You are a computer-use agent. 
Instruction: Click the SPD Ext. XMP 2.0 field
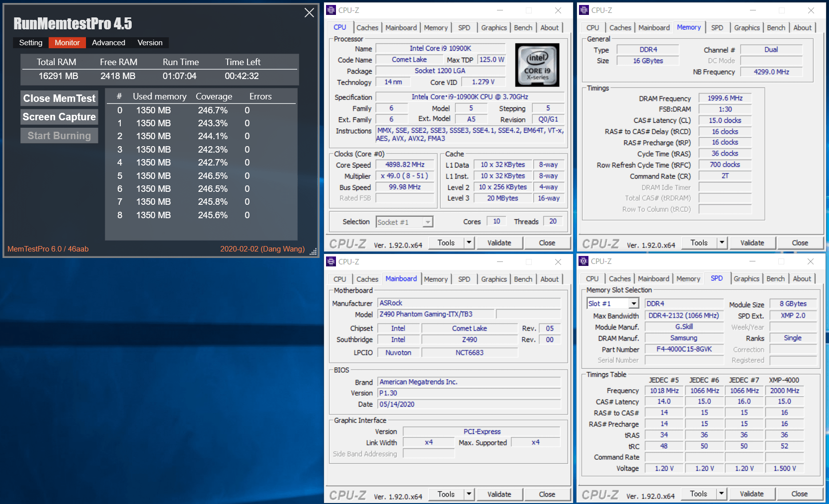click(x=793, y=316)
